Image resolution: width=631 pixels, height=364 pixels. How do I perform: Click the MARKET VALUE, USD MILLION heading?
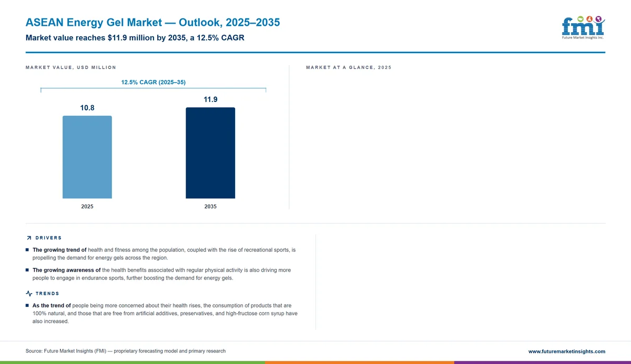coord(70,68)
